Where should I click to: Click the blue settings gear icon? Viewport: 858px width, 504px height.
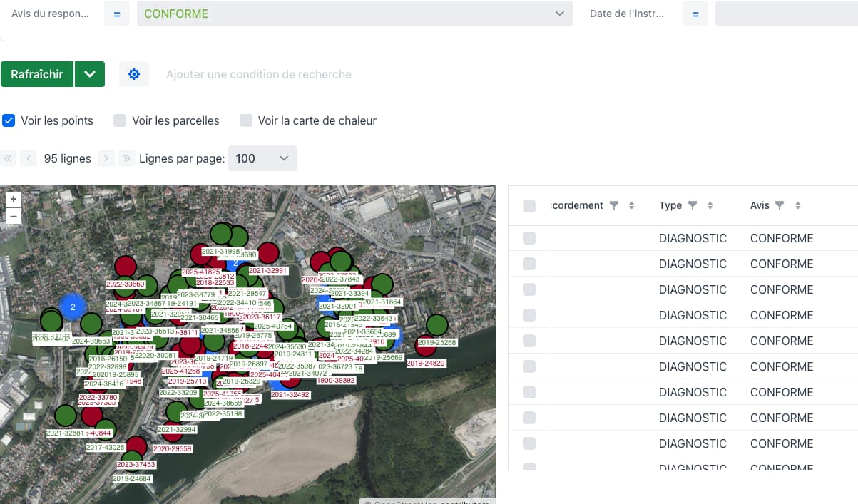coord(134,74)
